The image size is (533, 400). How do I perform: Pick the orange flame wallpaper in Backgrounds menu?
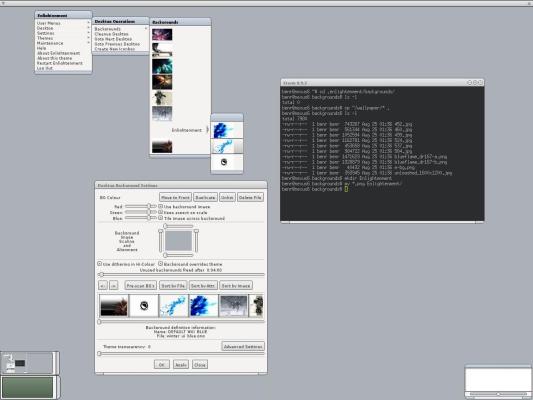pos(162,82)
